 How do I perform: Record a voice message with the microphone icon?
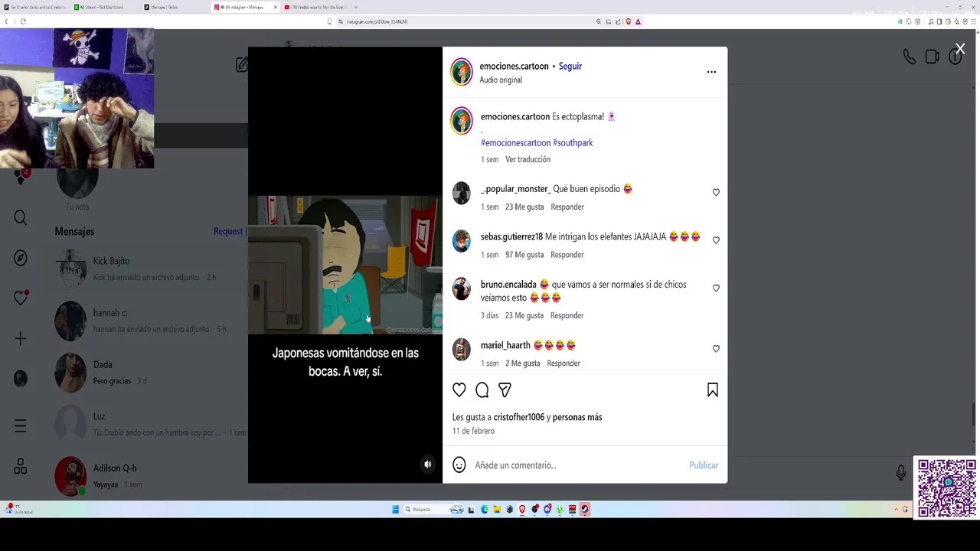(901, 472)
